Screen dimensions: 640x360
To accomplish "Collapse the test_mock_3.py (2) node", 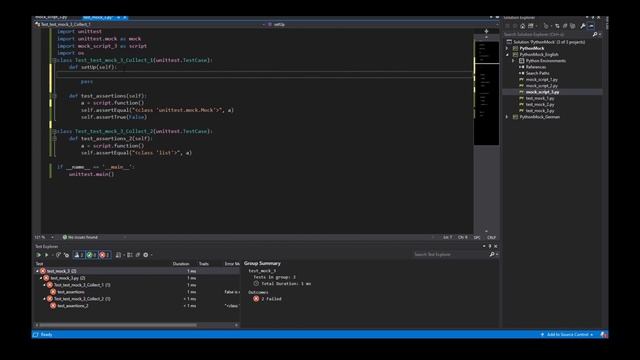I will click(41, 278).
